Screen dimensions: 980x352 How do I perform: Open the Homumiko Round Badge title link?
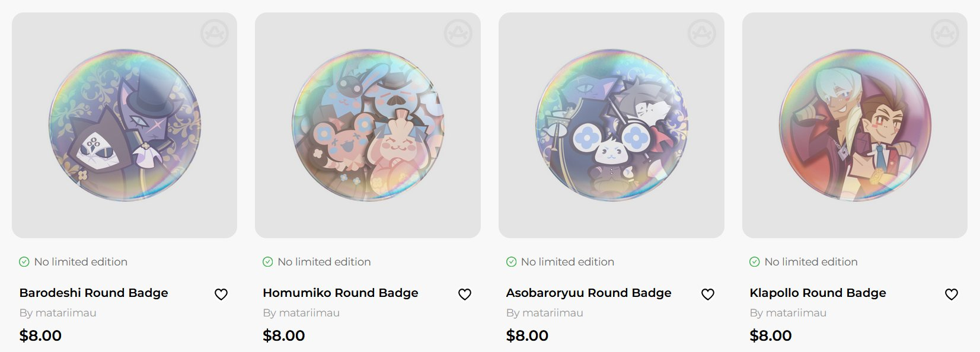pyautogui.click(x=340, y=293)
